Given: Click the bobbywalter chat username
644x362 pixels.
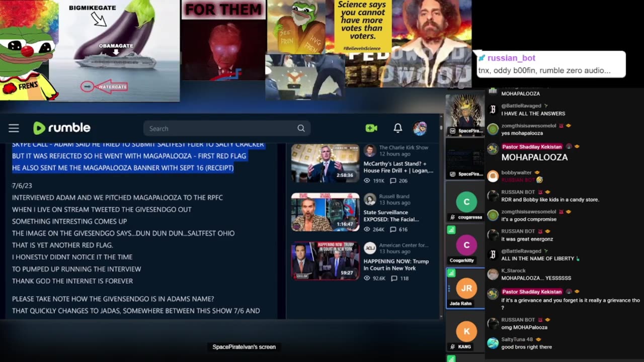Looking at the screenshot, I should pos(516,173).
